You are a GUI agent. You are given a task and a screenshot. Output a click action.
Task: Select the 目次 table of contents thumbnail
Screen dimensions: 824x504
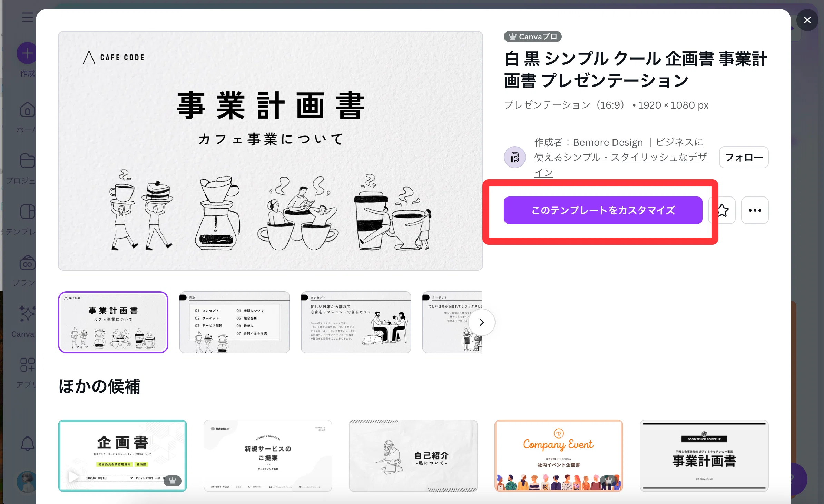point(235,322)
